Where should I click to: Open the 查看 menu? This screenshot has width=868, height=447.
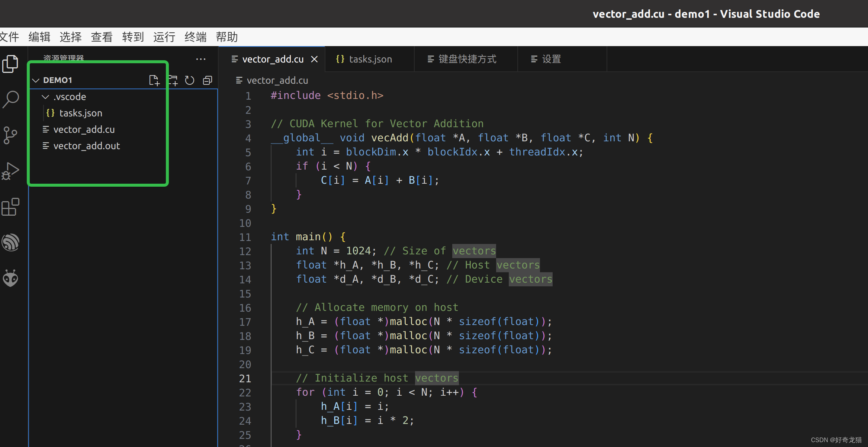coord(102,37)
